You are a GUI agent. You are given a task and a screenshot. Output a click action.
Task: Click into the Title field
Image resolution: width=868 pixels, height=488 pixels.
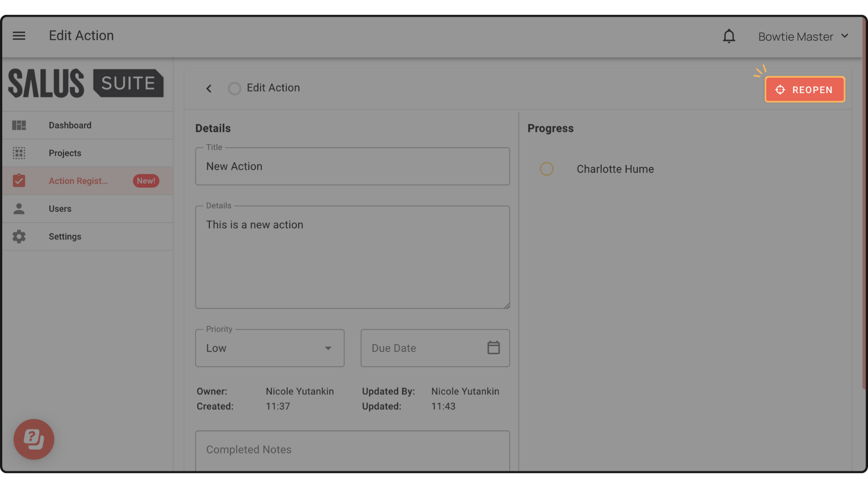coord(353,166)
